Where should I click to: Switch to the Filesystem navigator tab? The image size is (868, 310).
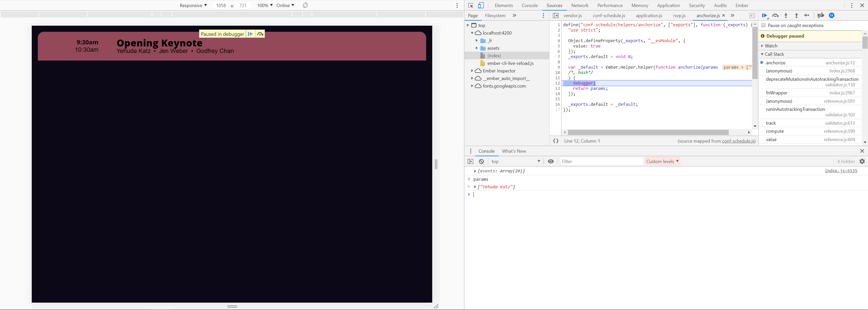(x=495, y=16)
